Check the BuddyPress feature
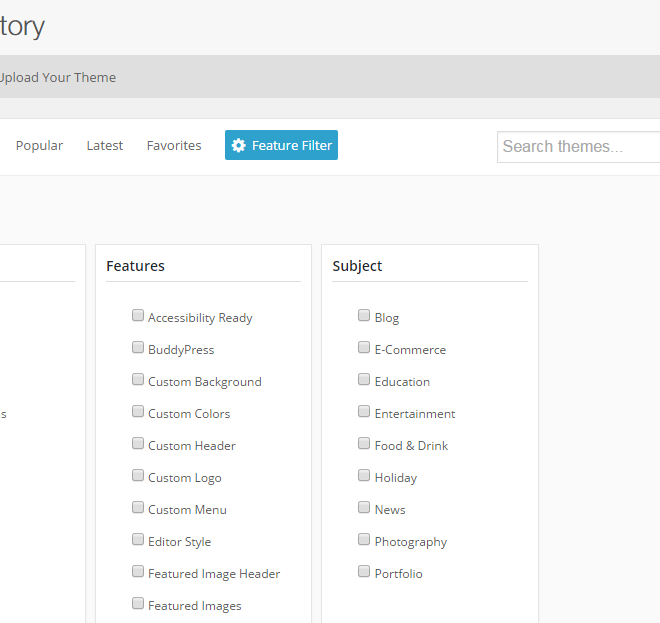This screenshot has height=623, width=660. click(x=138, y=347)
